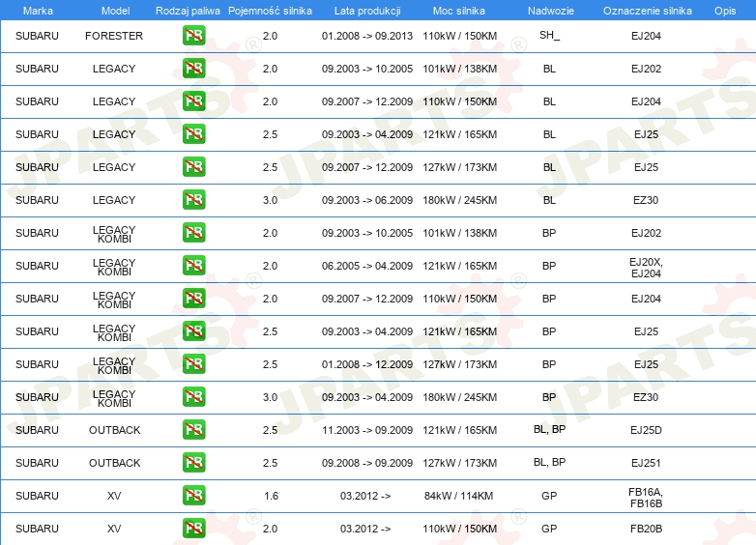The width and height of the screenshot is (756, 545).
Task: Click the fuel icon for XV FB20B
Action: coord(193,529)
